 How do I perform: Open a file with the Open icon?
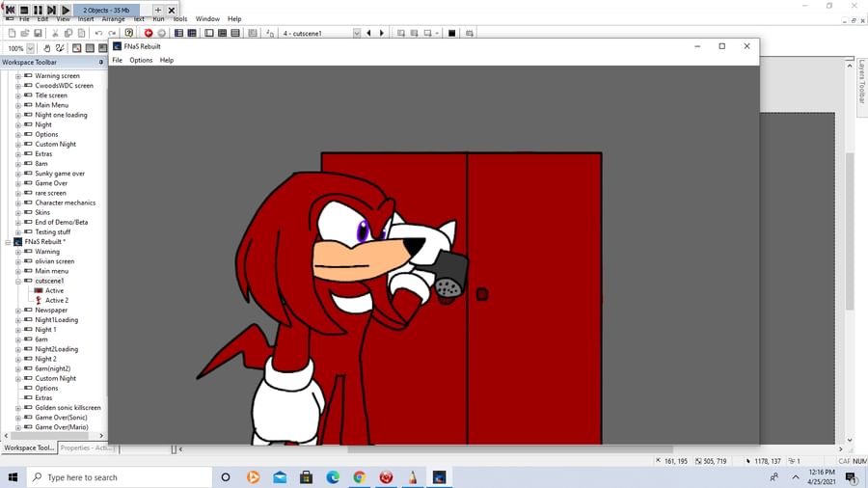24,33
